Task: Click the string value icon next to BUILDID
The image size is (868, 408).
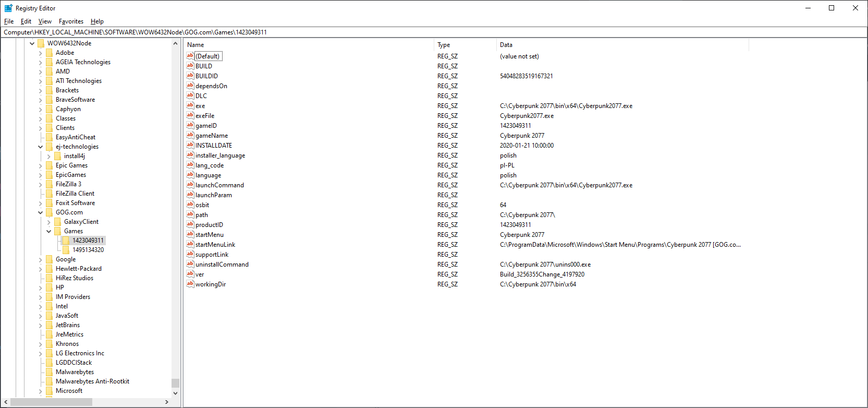Action: point(190,76)
